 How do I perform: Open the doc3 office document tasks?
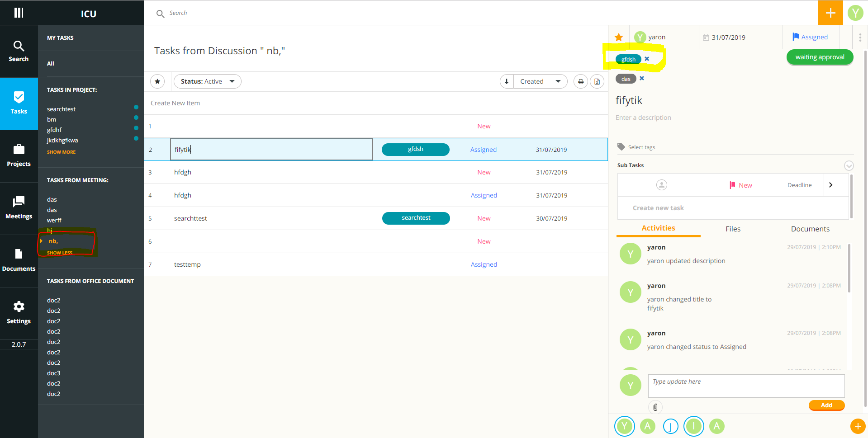(54, 373)
